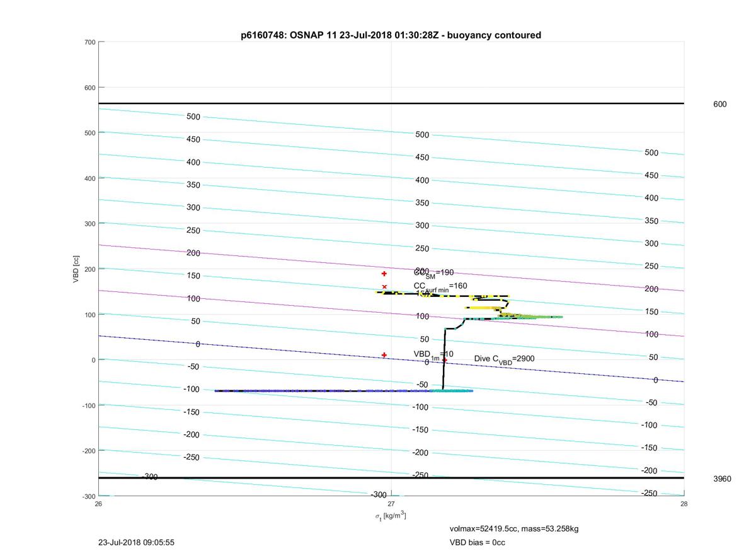
Task: Click the y-axis tick label '400'
Action: pos(90,178)
